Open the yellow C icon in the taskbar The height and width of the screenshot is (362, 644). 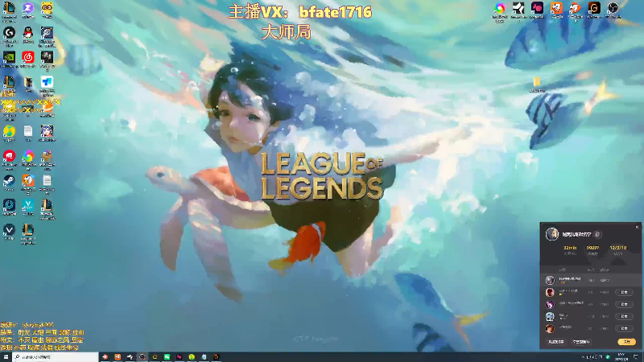155,357
